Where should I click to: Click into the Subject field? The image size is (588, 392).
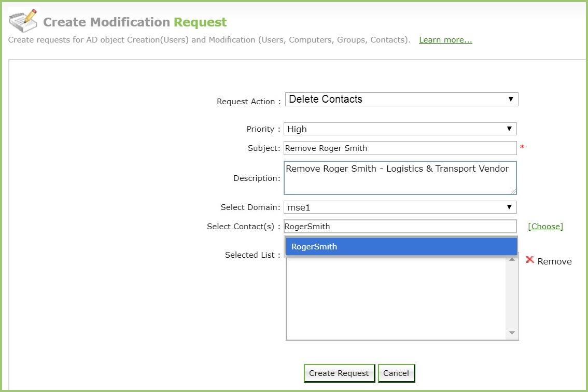(x=400, y=148)
